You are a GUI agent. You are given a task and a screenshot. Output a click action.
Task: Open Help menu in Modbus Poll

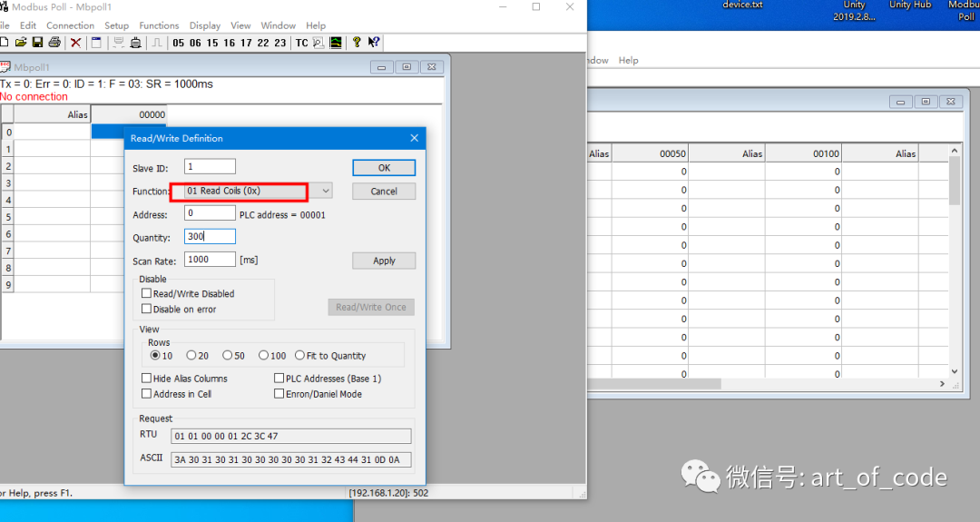tap(316, 25)
